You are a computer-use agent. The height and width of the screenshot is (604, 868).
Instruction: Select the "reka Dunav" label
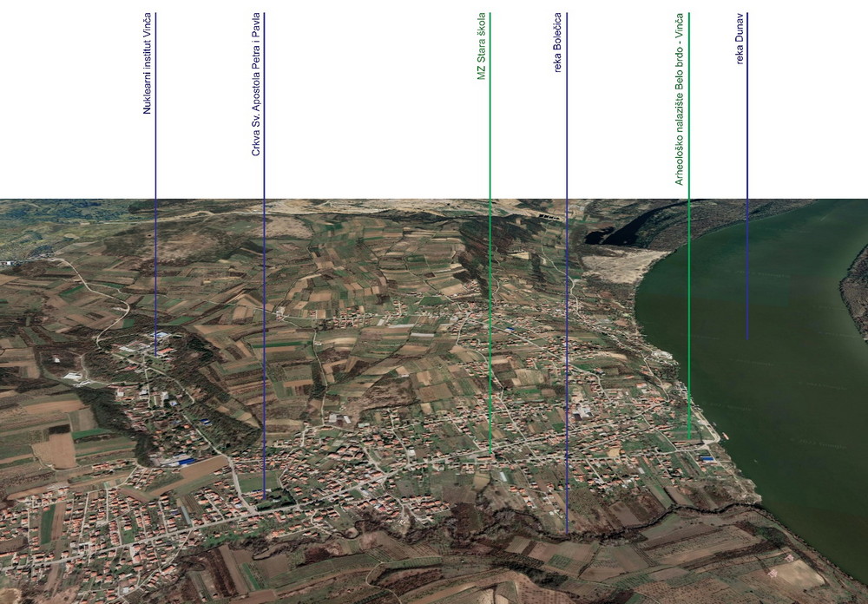(x=740, y=39)
